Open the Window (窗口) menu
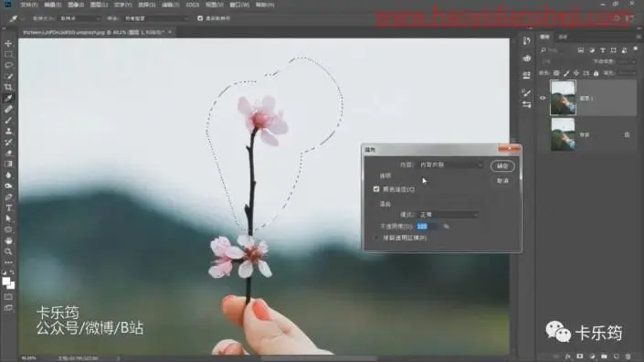This screenshot has width=644, height=362. pos(239,5)
